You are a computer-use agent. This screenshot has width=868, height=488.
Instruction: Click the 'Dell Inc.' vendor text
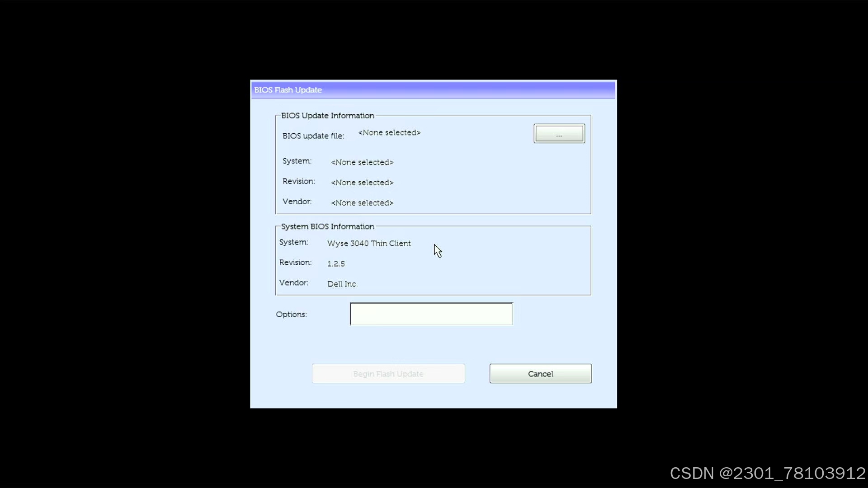pos(342,284)
